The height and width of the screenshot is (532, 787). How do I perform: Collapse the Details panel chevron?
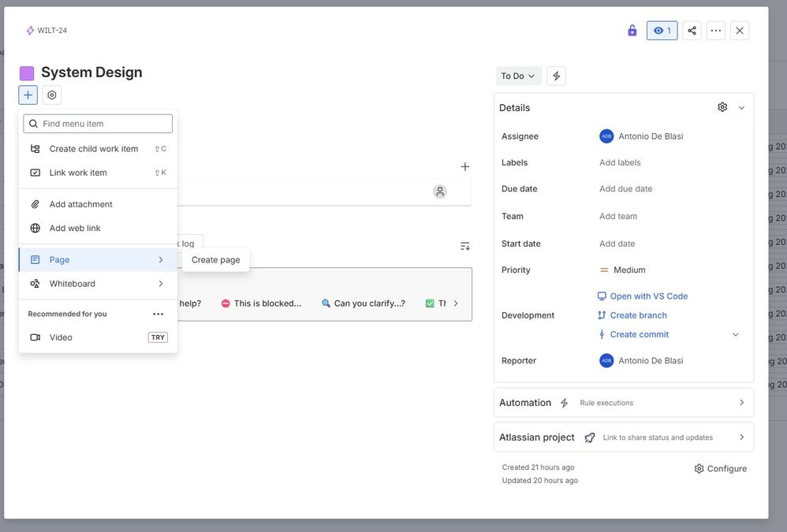(x=741, y=108)
